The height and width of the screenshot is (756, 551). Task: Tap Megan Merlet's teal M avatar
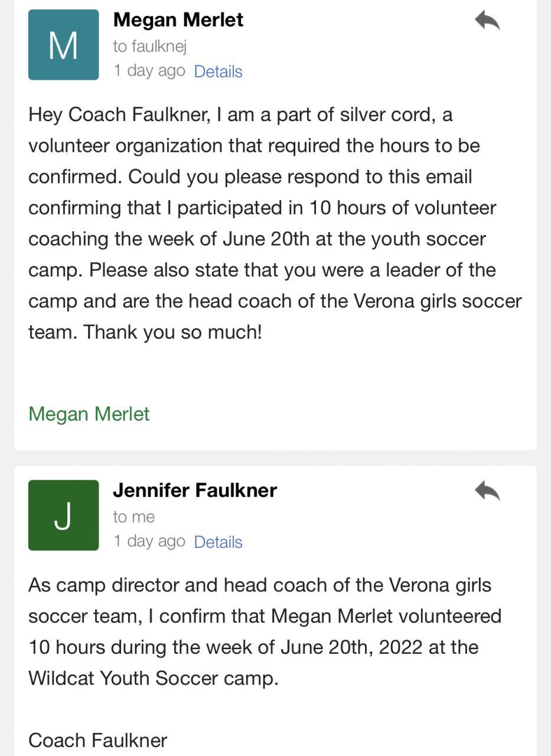pyautogui.click(x=63, y=45)
